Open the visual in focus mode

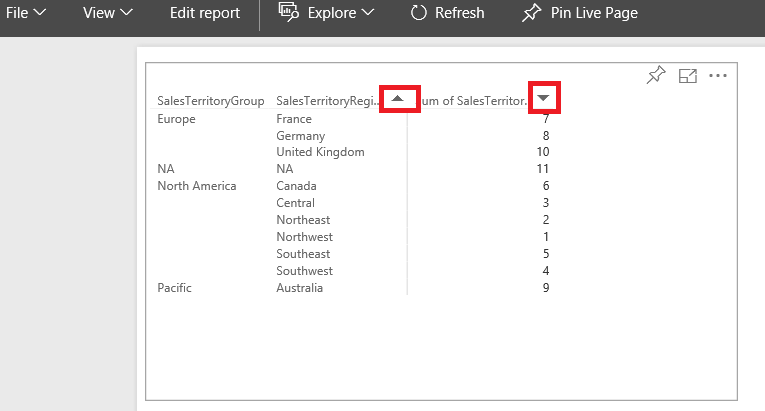click(x=688, y=76)
